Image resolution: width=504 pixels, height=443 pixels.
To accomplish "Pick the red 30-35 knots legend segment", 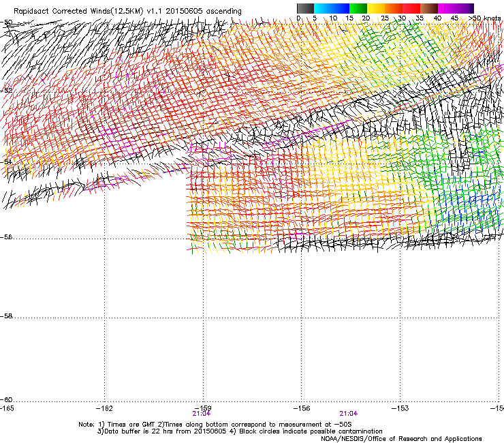I will click(x=411, y=8).
